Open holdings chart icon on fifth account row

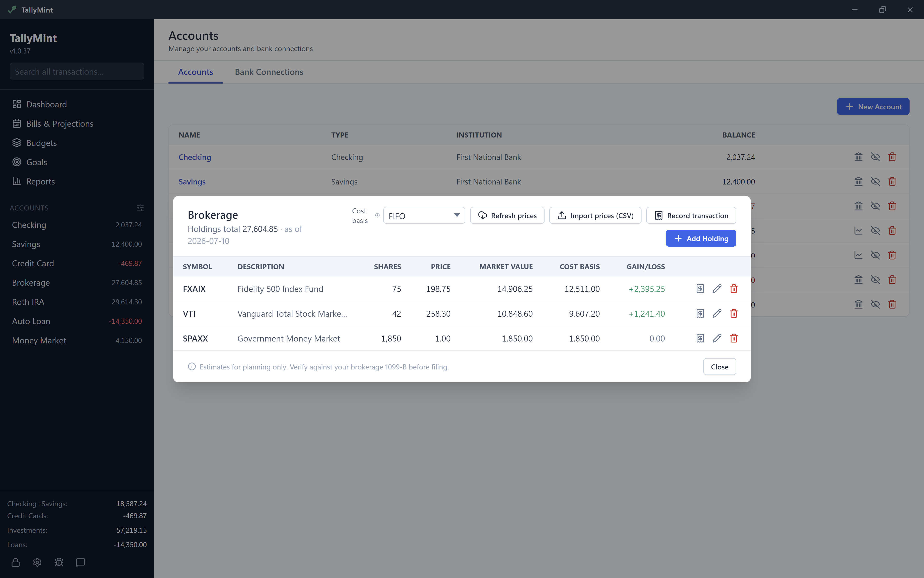click(858, 255)
